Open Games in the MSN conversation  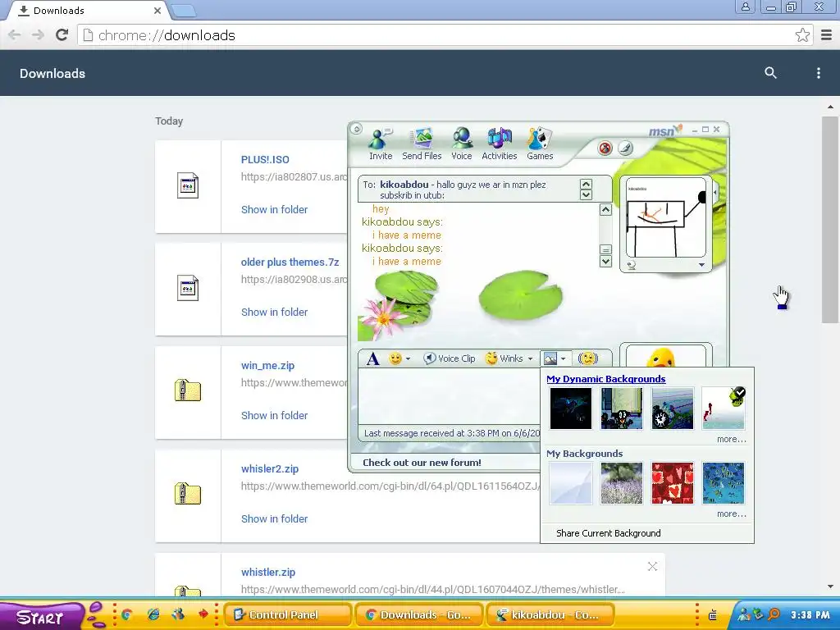(540, 144)
